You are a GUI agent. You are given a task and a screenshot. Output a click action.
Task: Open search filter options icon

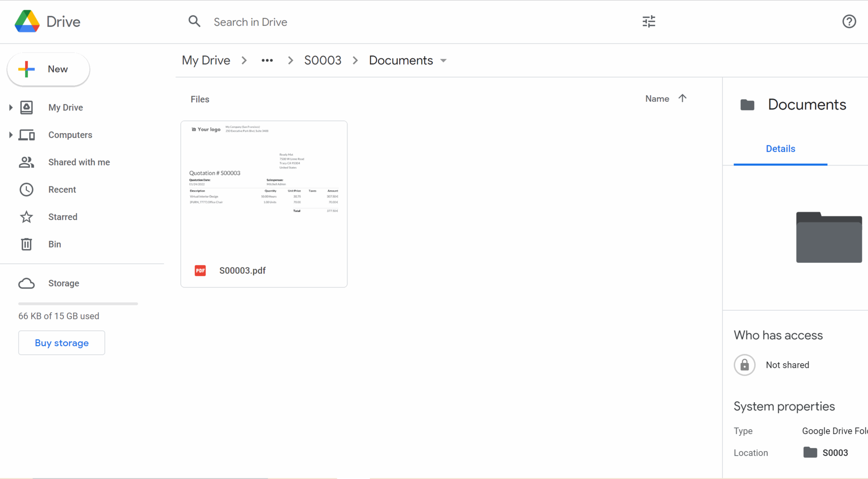648,22
